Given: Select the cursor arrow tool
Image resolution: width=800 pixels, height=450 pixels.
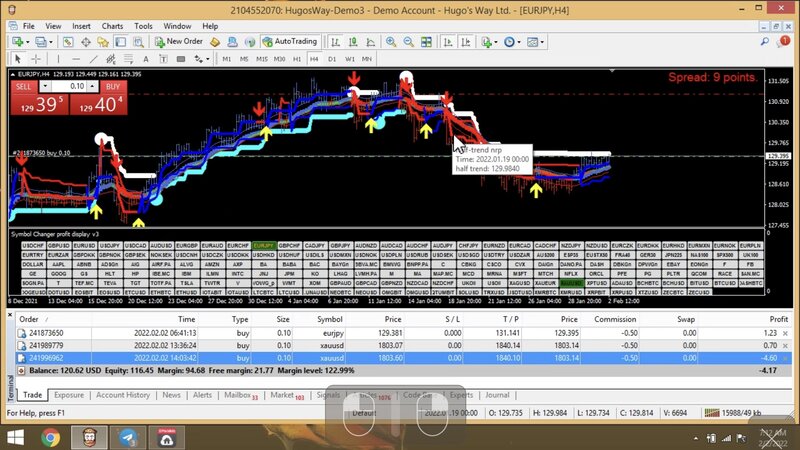Looking at the screenshot, I should [18, 59].
